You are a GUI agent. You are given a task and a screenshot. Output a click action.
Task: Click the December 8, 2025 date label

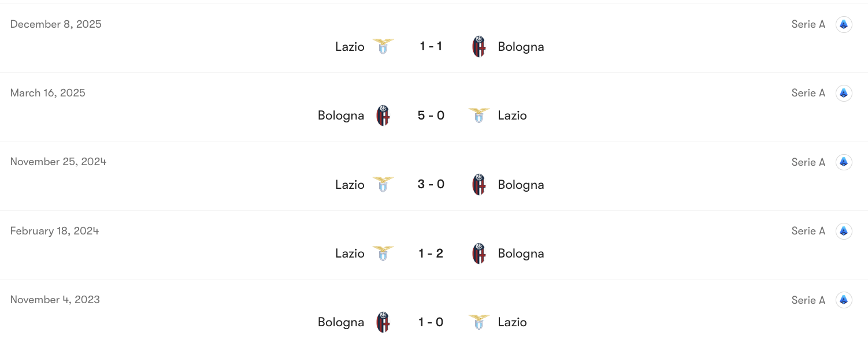coord(55,24)
